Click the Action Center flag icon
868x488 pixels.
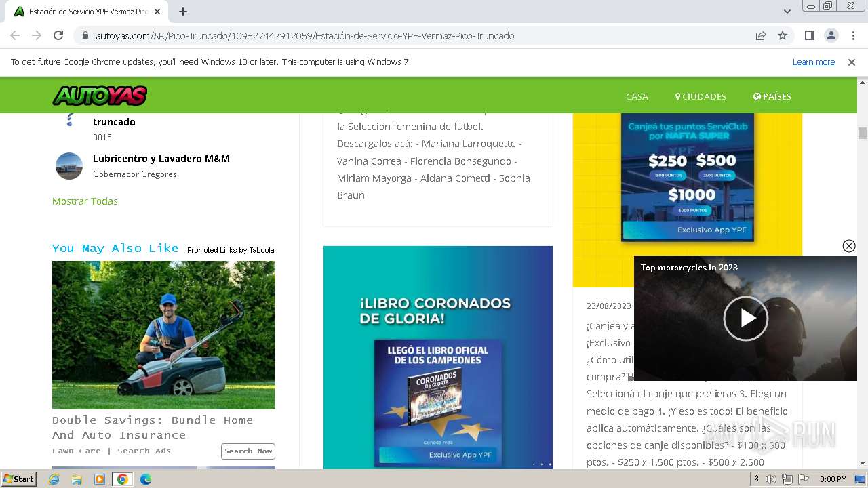coord(803,479)
